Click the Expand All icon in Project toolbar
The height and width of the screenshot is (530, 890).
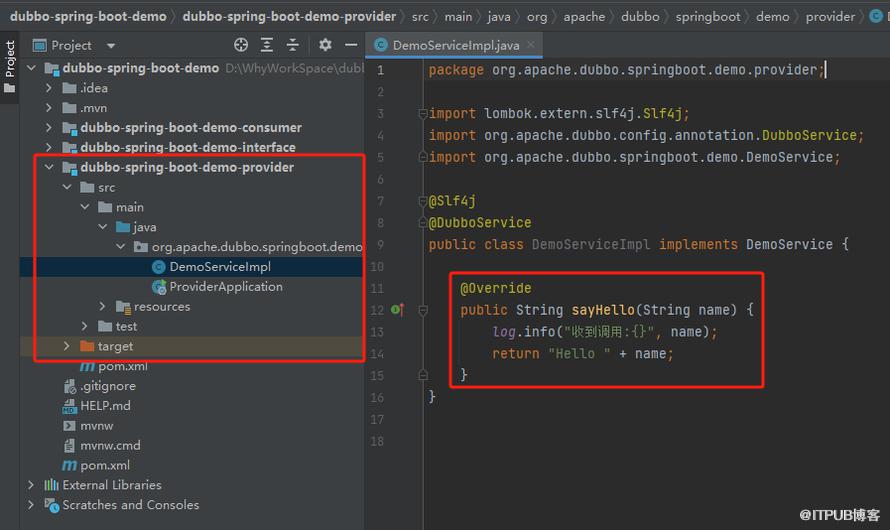click(x=267, y=45)
